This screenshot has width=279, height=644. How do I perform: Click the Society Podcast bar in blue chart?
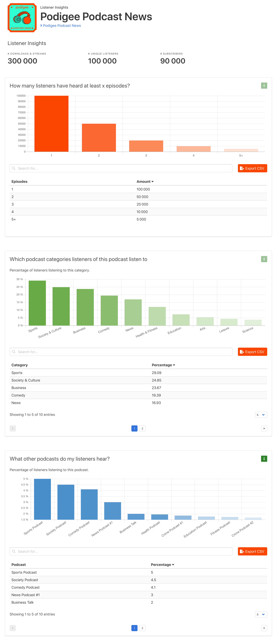66,502
